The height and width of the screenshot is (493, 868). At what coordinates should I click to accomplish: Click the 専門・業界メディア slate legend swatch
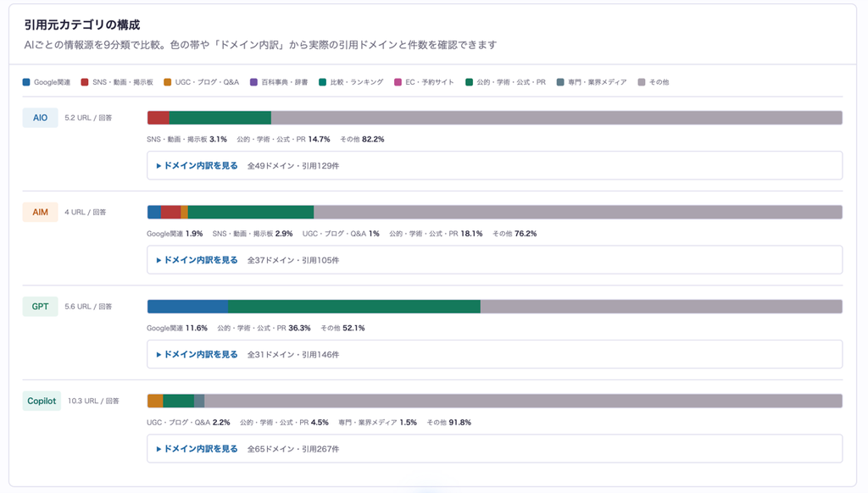click(560, 82)
